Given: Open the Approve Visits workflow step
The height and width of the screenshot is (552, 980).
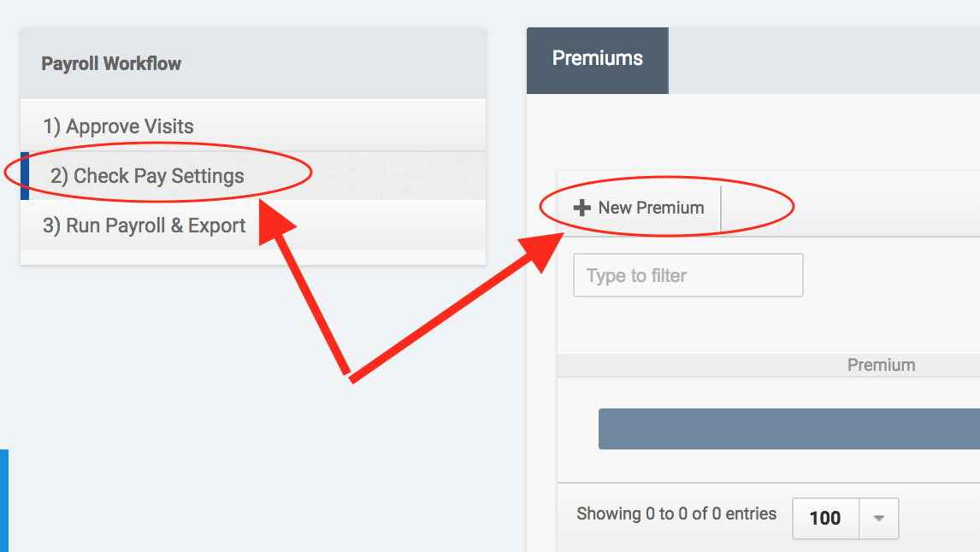Looking at the screenshot, I should coord(118,126).
